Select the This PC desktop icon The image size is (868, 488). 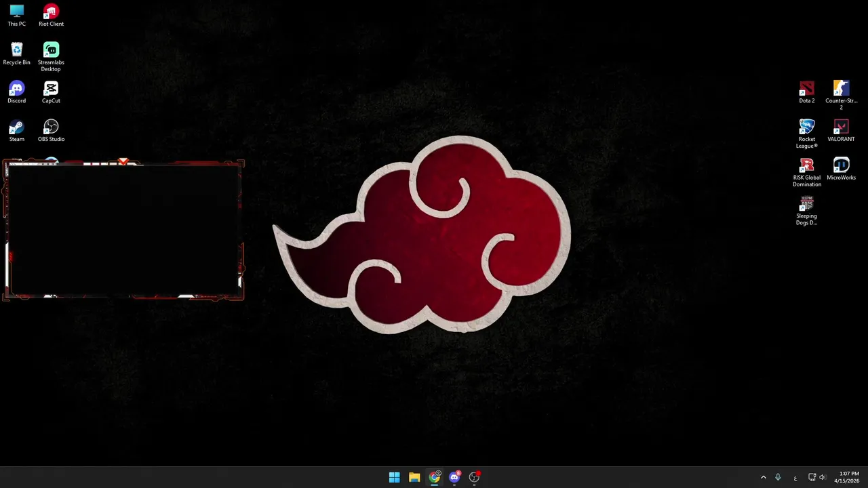point(17,16)
